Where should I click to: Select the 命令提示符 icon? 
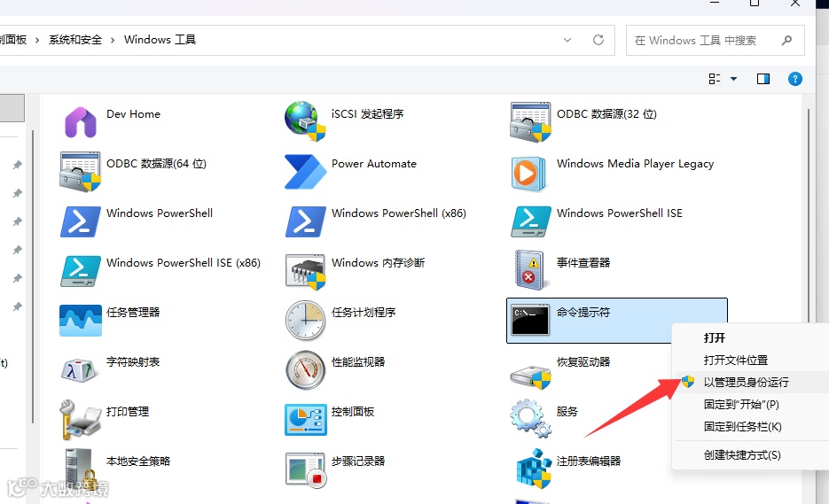pos(530,320)
